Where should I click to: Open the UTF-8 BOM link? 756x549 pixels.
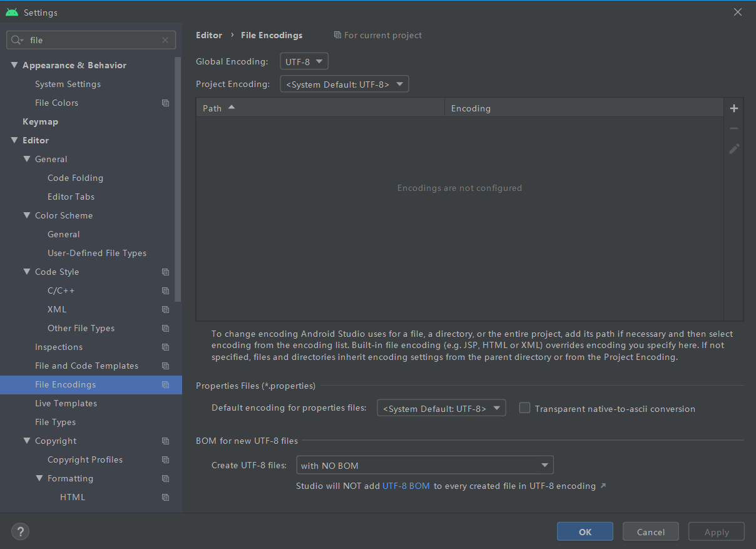pyautogui.click(x=406, y=486)
